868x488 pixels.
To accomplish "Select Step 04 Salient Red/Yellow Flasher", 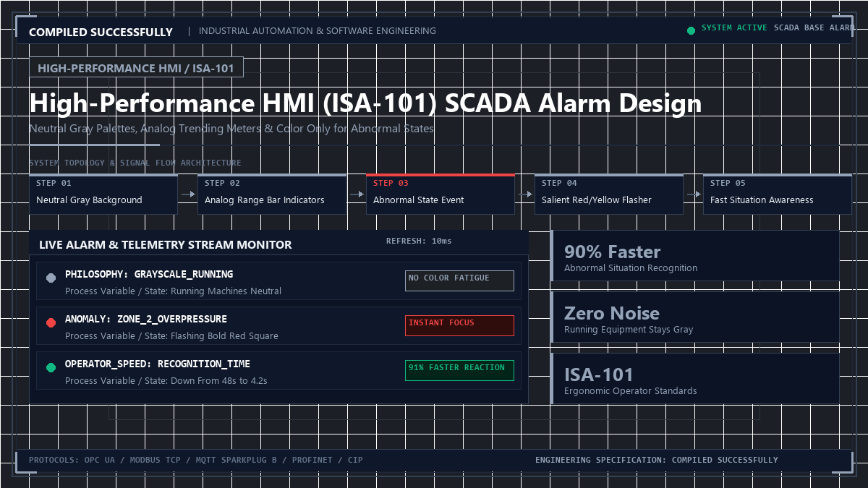I will click(609, 194).
